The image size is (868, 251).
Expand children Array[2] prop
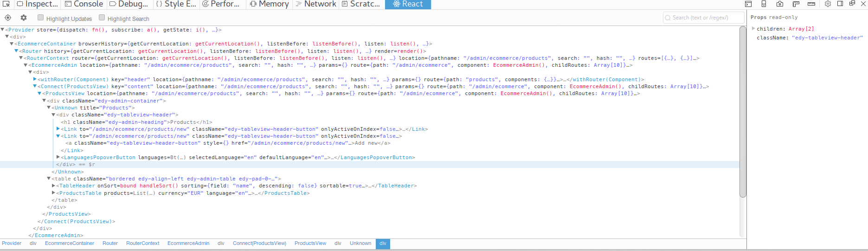coord(753,29)
